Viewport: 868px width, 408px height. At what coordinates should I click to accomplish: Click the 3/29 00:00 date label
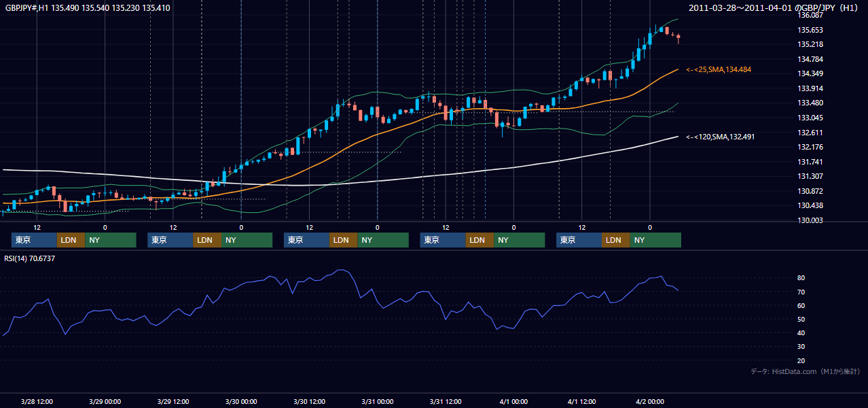tap(105, 401)
